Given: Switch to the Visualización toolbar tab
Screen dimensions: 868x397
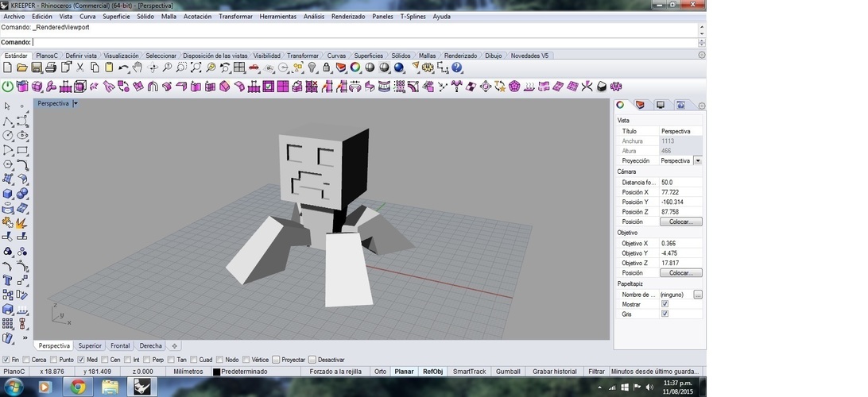Looking at the screenshot, I should [x=122, y=56].
